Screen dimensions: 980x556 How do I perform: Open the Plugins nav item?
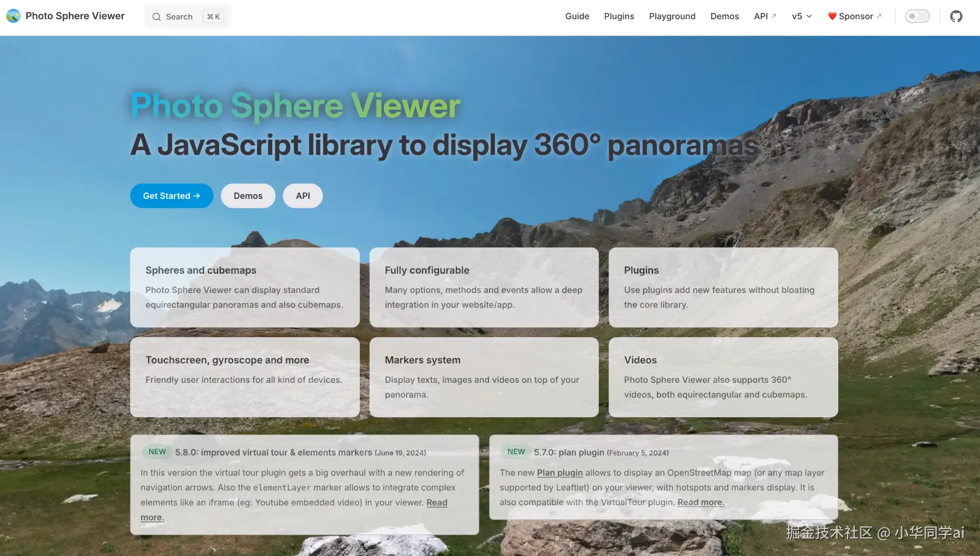619,16
